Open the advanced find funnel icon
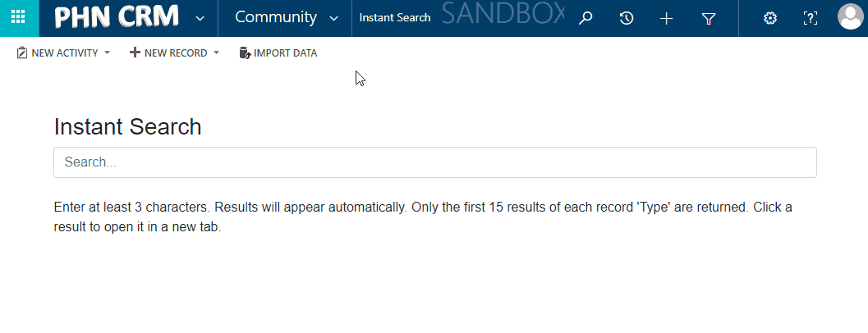Image resolution: width=868 pixels, height=333 pixels. (709, 19)
